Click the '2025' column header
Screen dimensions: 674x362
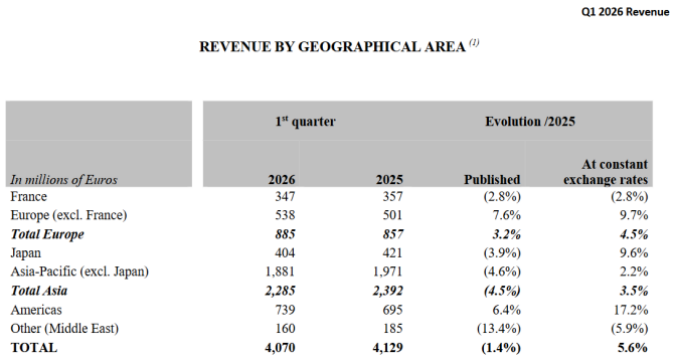pyautogui.click(x=389, y=179)
